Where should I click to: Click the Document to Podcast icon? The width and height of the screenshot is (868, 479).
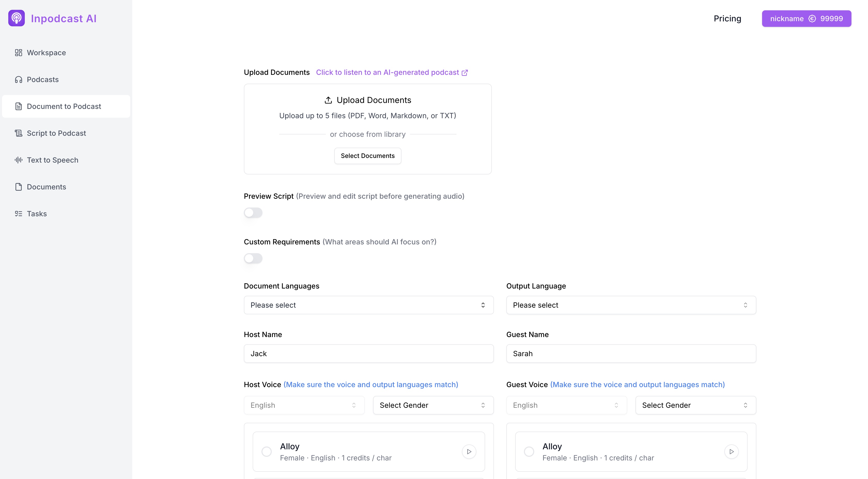click(19, 106)
